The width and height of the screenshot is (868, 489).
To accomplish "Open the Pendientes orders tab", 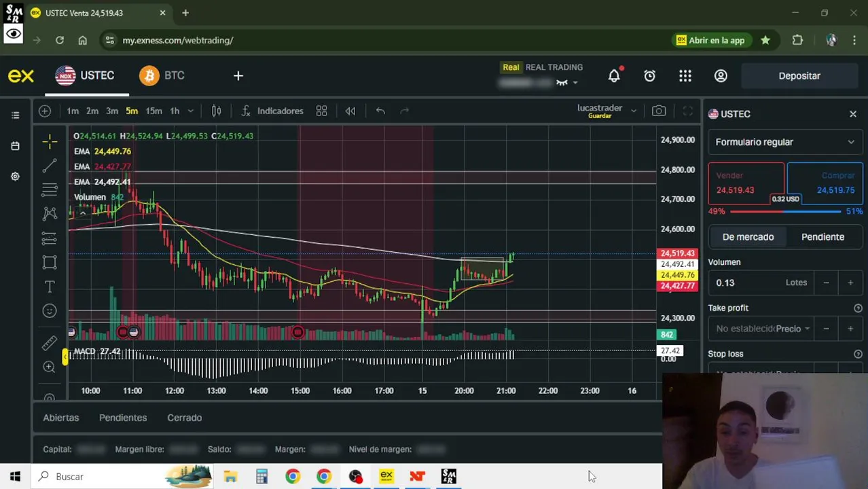I will [x=123, y=418].
